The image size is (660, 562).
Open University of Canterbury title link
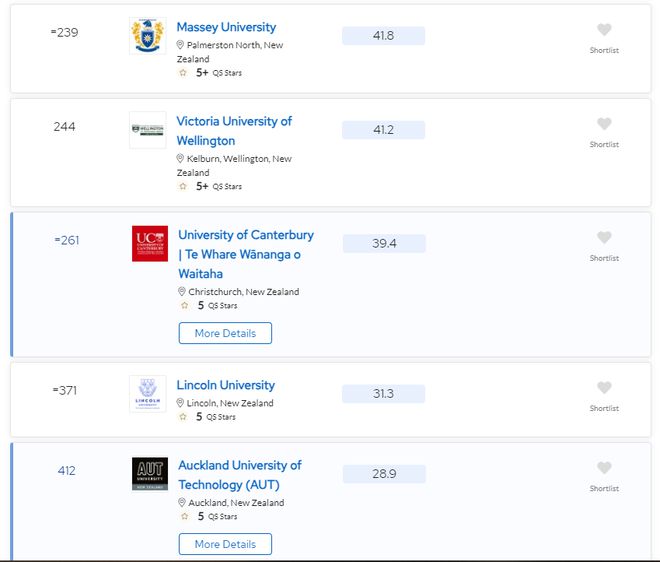coord(246,254)
